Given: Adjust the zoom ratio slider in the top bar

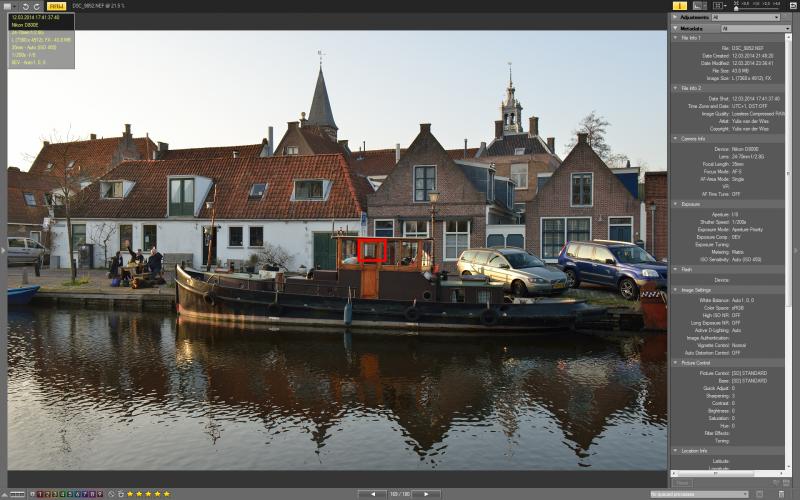Looking at the screenshot, I should pos(757,8).
